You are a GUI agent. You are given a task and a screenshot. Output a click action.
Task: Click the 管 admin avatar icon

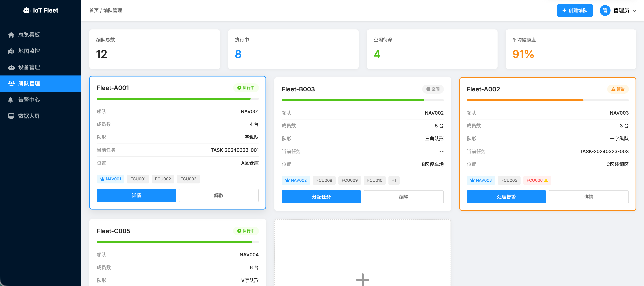click(605, 10)
